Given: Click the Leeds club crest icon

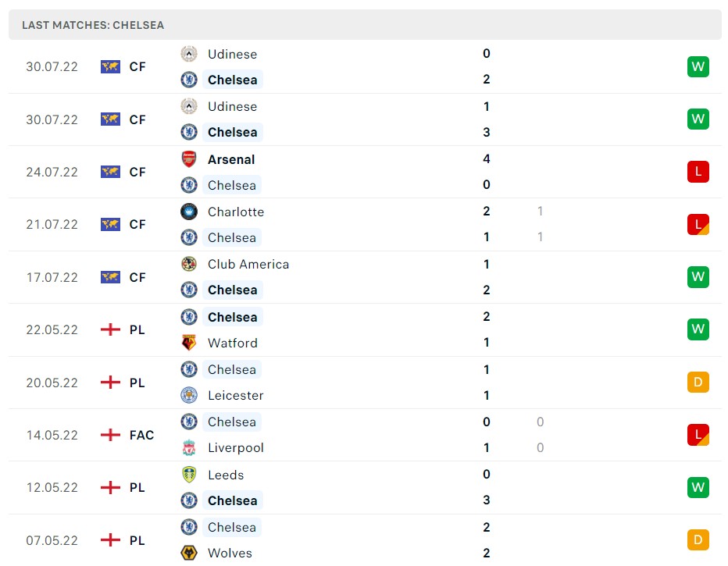Looking at the screenshot, I should pyautogui.click(x=188, y=474).
